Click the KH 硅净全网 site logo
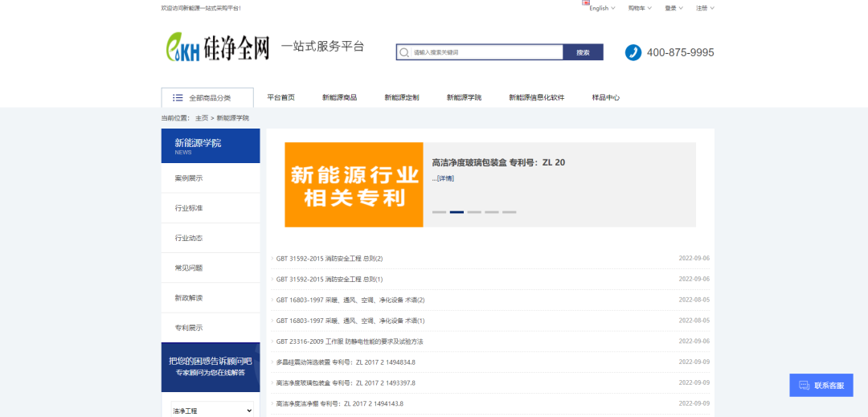868x417 pixels. pos(218,48)
